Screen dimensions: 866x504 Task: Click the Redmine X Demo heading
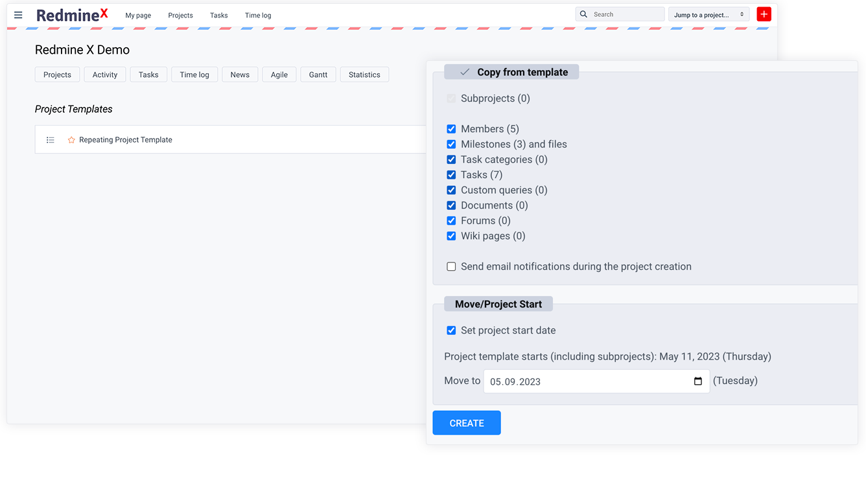pyautogui.click(x=82, y=50)
